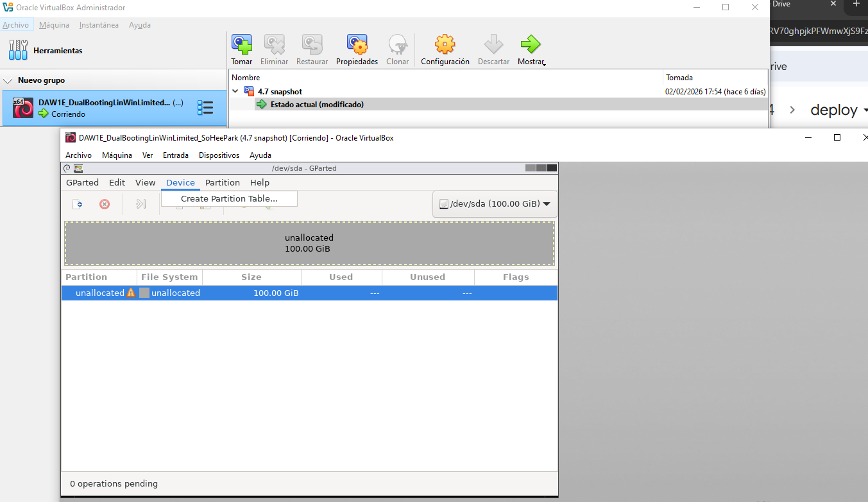The width and height of the screenshot is (868, 502).
Task: Open Dispositivos menu in VM window
Action: [x=219, y=155]
